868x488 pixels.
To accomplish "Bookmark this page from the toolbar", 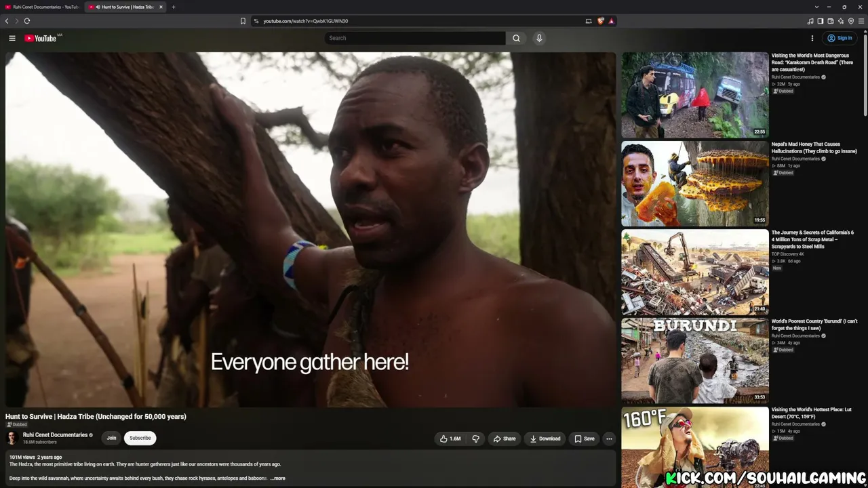I will coord(243,21).
